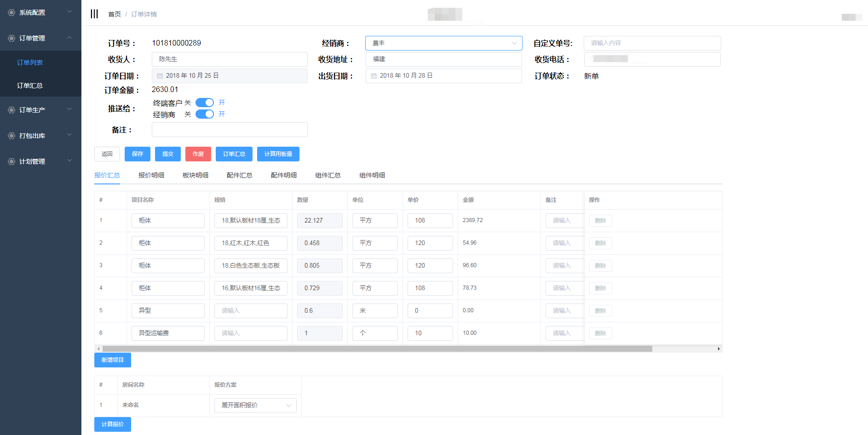This screenshot has height=435, width=868.
Task: Click the 计划管理 sidebar icon
Action: click(11, 161)
